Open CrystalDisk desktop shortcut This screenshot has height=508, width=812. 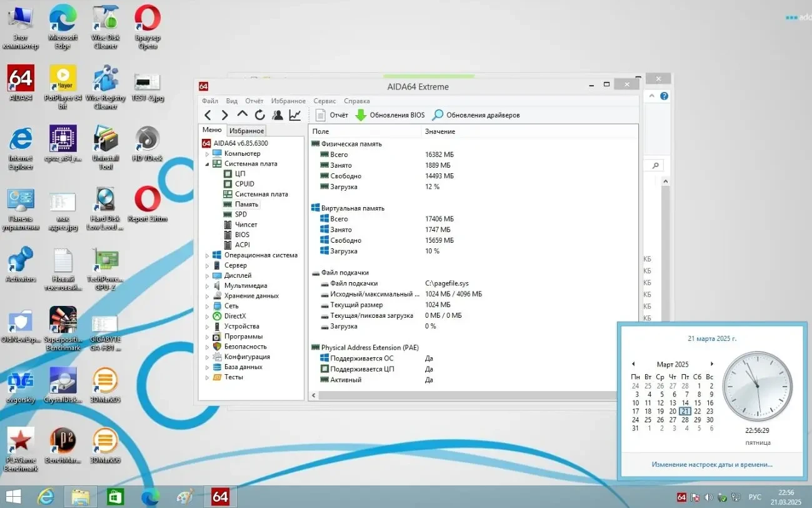tap(63, 384)
